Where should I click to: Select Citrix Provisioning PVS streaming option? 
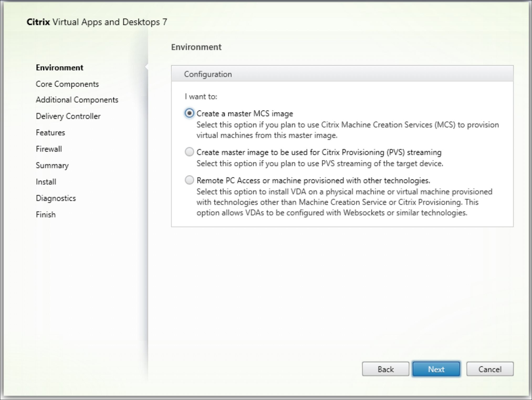189,152
